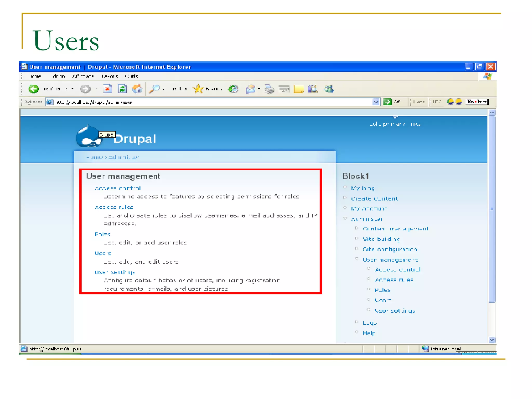Open Favorites star in toolbar

198,89
